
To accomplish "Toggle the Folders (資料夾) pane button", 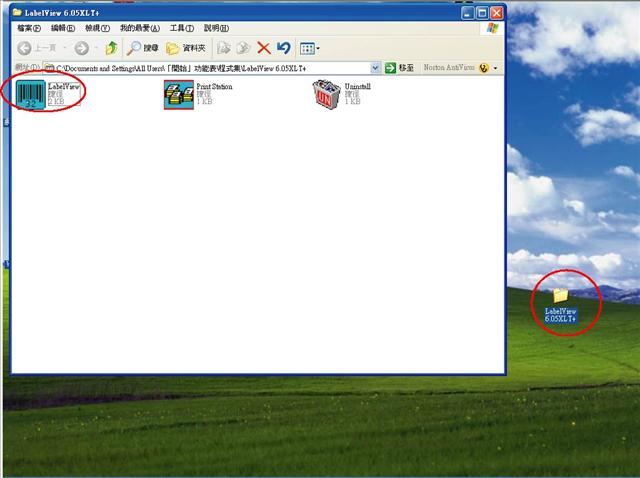I will pos(186,48).
